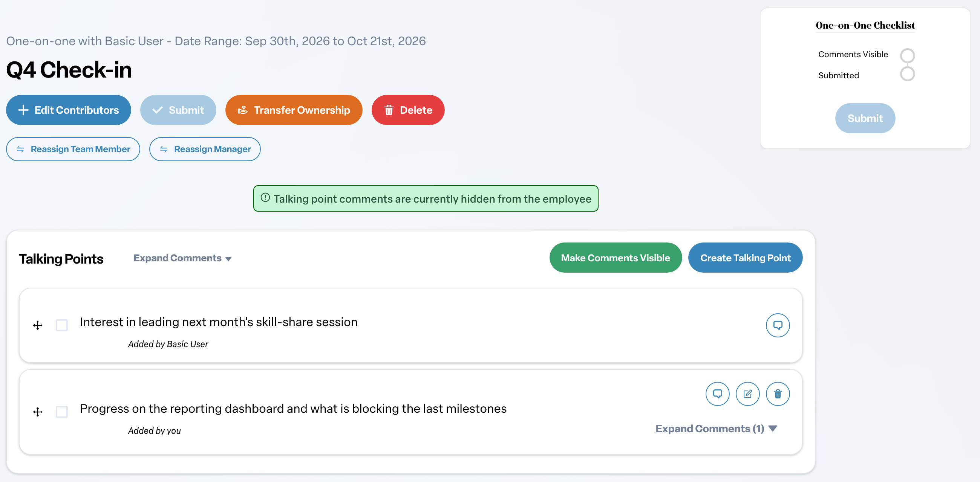Choose Reassign Manager
The height and width of the screenshot is (482, 980).
pos(205,149)
